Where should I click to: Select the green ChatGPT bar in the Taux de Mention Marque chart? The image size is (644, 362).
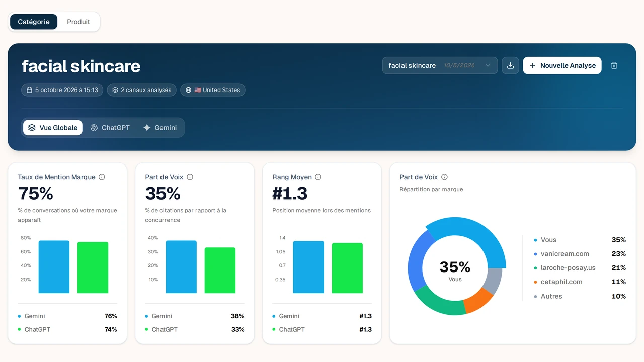pos(93,267)
